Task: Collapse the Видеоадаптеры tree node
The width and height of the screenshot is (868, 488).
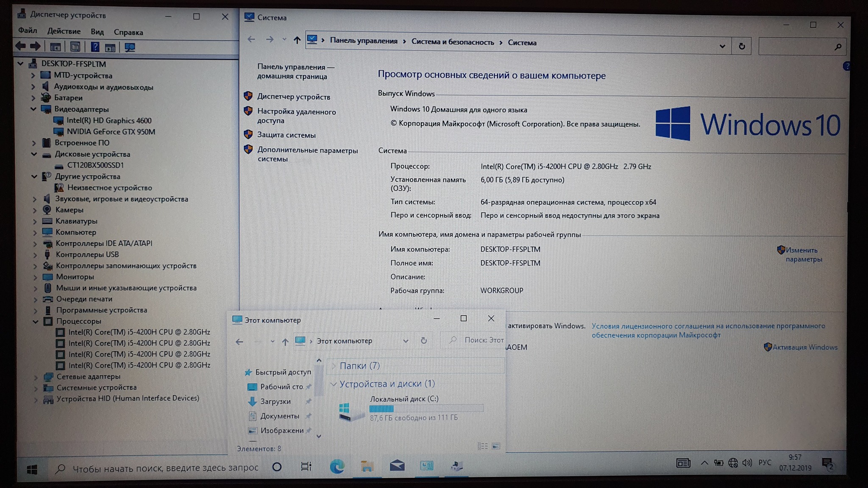Action: [33, 109]
